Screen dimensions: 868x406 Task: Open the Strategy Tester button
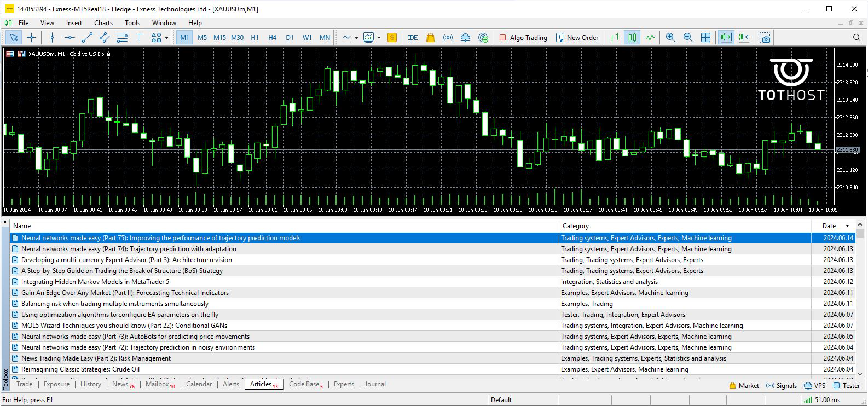coord(846,385)
